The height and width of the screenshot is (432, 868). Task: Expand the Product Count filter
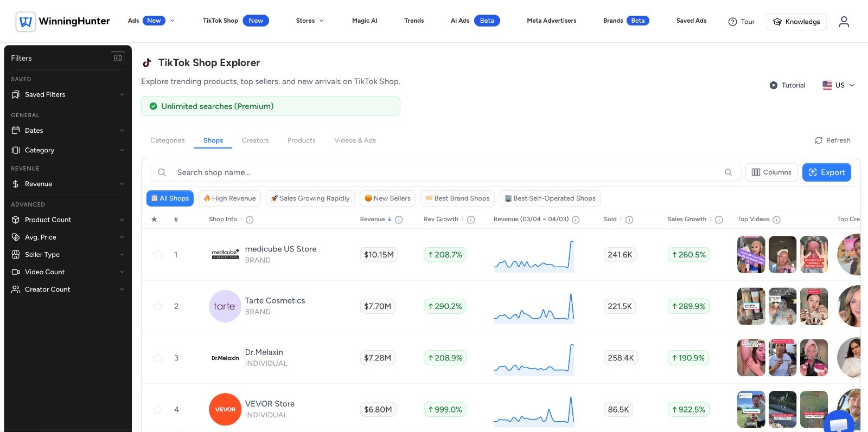pyautogui.click(x=68, y=220)
